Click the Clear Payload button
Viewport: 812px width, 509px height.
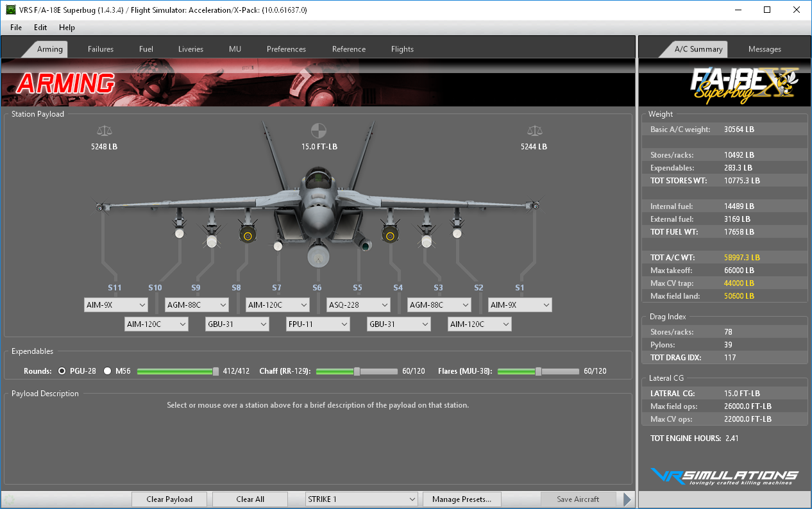[169, 499]
